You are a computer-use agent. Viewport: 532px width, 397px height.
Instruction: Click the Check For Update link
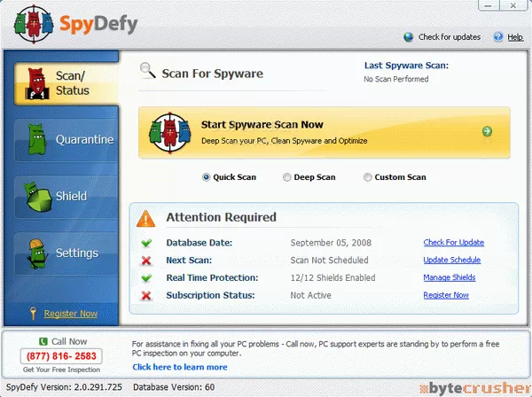point(453,243)
